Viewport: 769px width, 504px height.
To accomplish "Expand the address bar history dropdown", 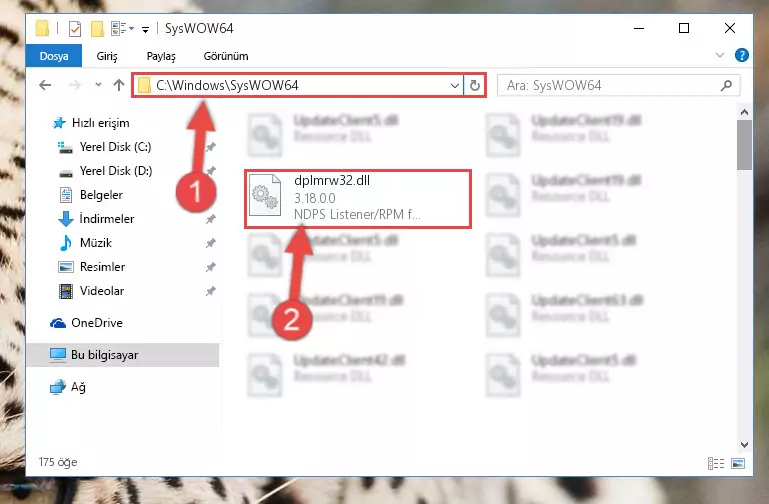I will tap(455, 86).
